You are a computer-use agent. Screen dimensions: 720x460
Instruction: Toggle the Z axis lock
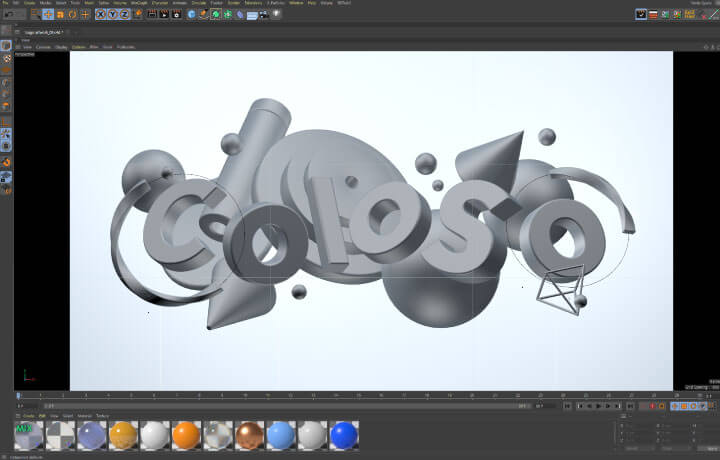124,14
